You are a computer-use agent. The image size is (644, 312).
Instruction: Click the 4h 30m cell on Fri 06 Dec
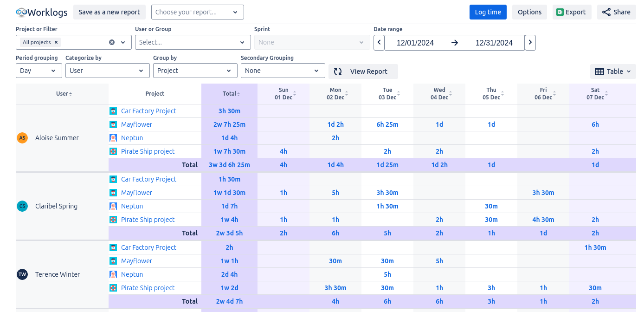pyautogui.click(x=543, y=220)
